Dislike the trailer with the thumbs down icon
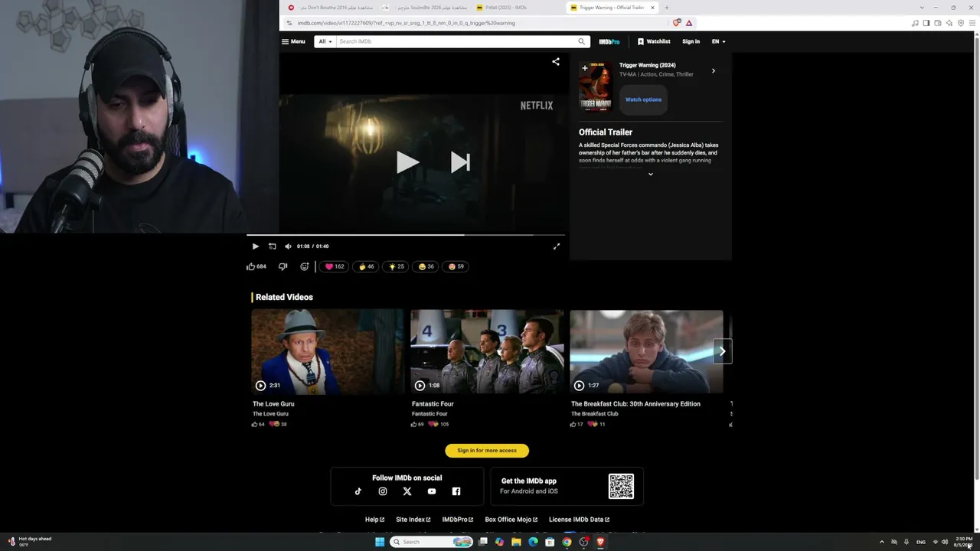This screenshot has height=551, width=980. [283, 266]
